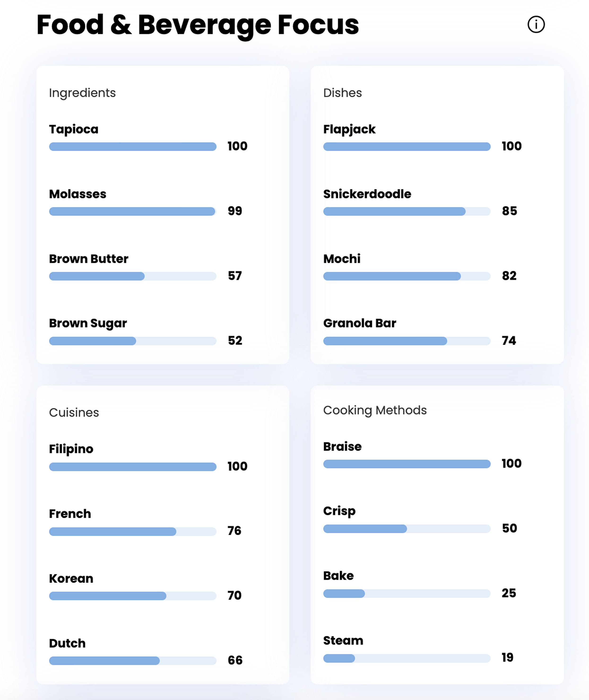
Task: Click the Ingredients card heading
Action: tap(82, 93)
